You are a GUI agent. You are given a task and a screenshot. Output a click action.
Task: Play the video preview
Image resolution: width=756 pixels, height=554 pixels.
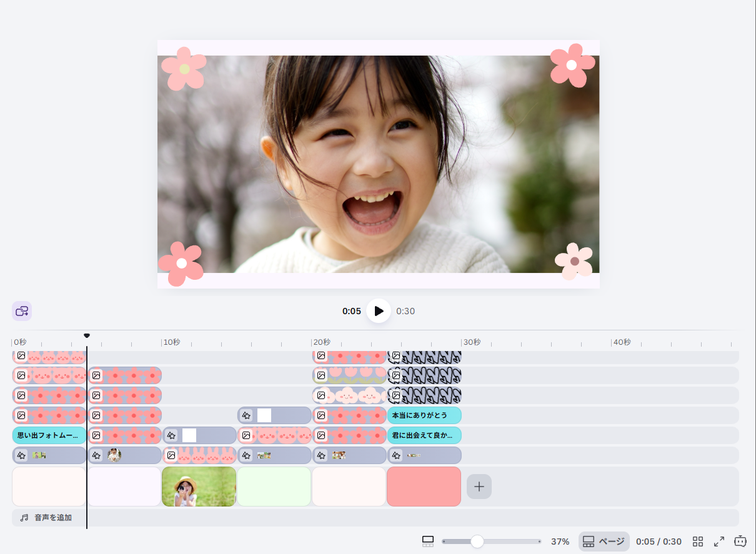[379, 311]
